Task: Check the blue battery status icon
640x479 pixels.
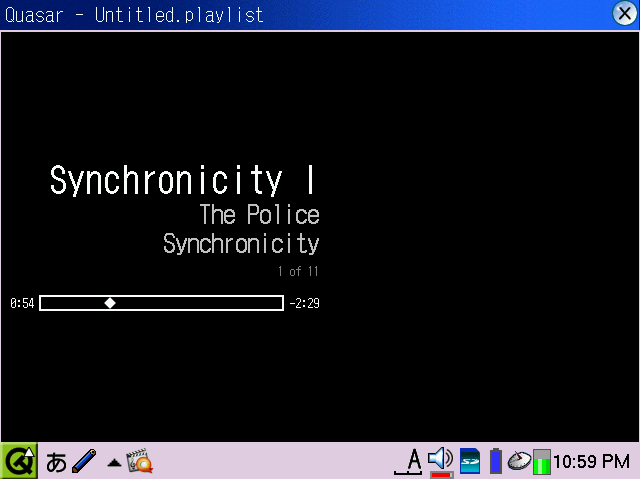Action: pos(496,461)
